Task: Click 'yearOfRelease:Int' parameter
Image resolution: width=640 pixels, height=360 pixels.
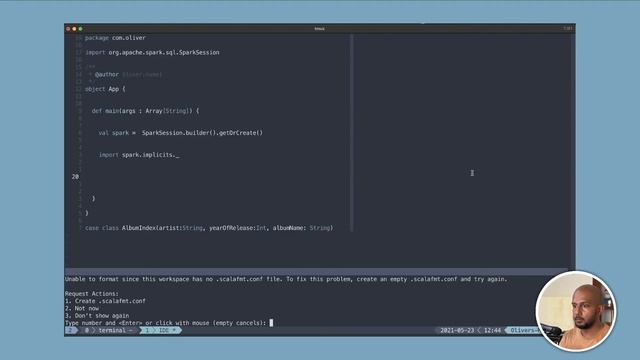Action: (x=238, y=228)
